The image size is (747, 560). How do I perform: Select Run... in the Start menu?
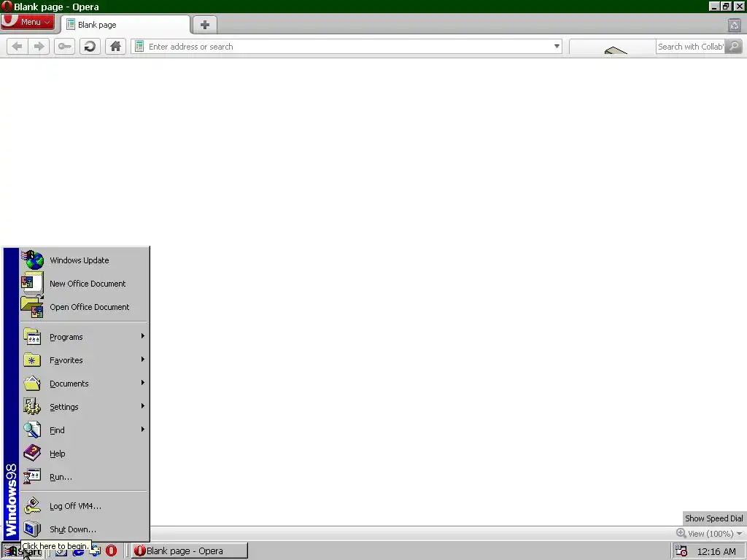click(x=85, y=477)
